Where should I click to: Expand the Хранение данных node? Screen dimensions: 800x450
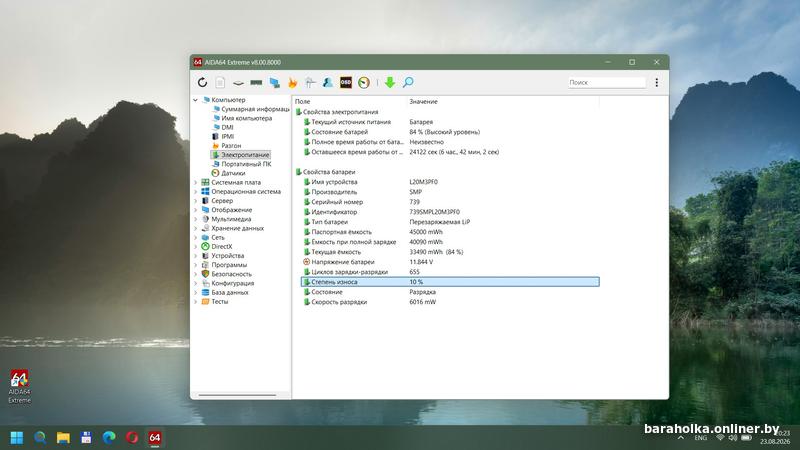click(x=195, y=228)
